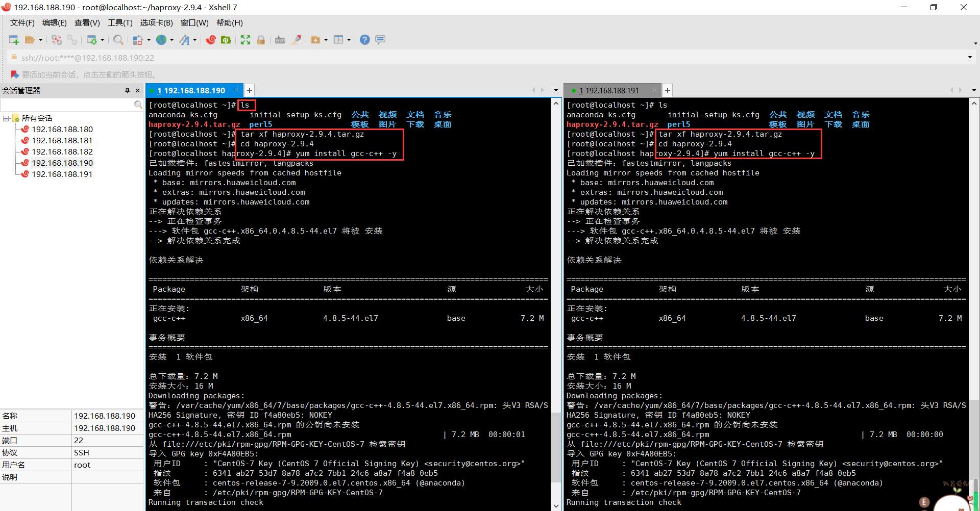
Task: Click the ssh address bar field
Action: (x=490, y=58)
